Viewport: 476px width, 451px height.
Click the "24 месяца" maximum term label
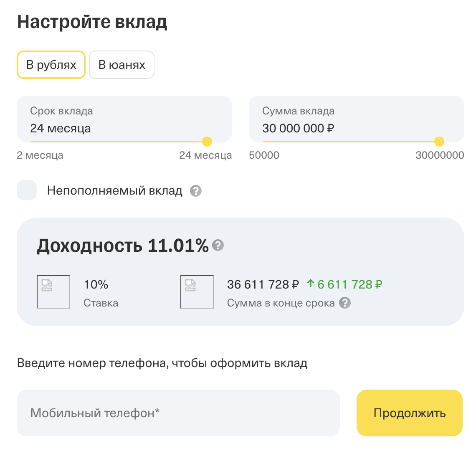[205, 155]
